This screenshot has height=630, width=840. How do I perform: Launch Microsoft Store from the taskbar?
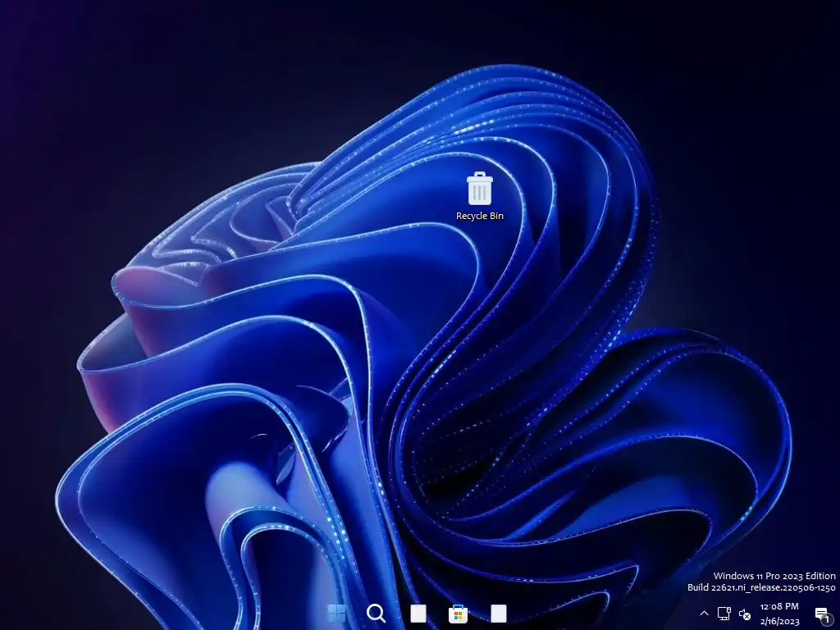coord(458,614)
